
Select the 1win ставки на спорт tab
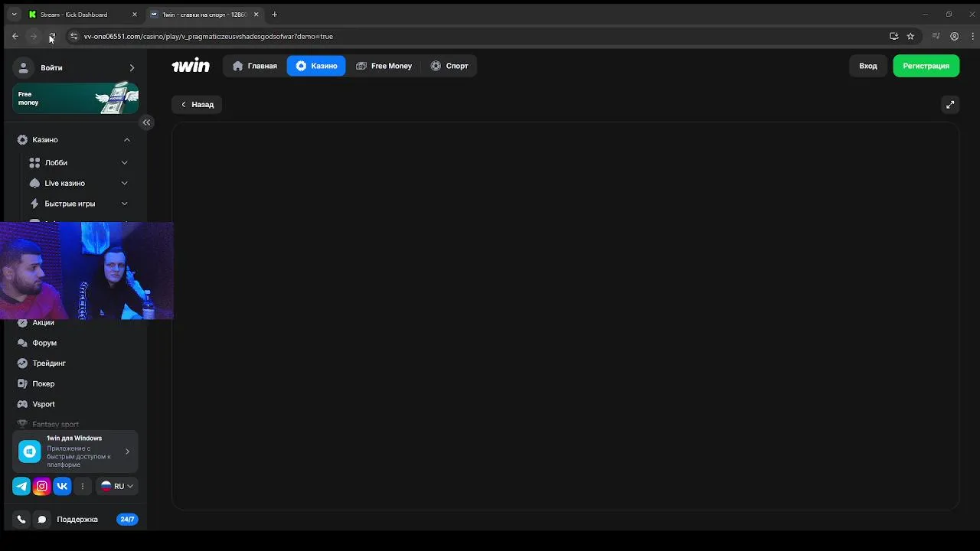(205, 15)
